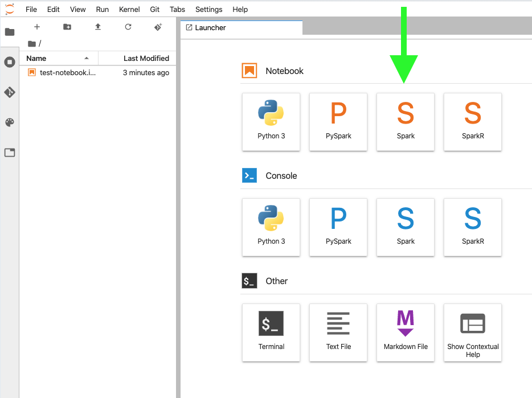532x398 pixels.
Task: Click the Upload Files icon
Action: click(x=98, y=27)
